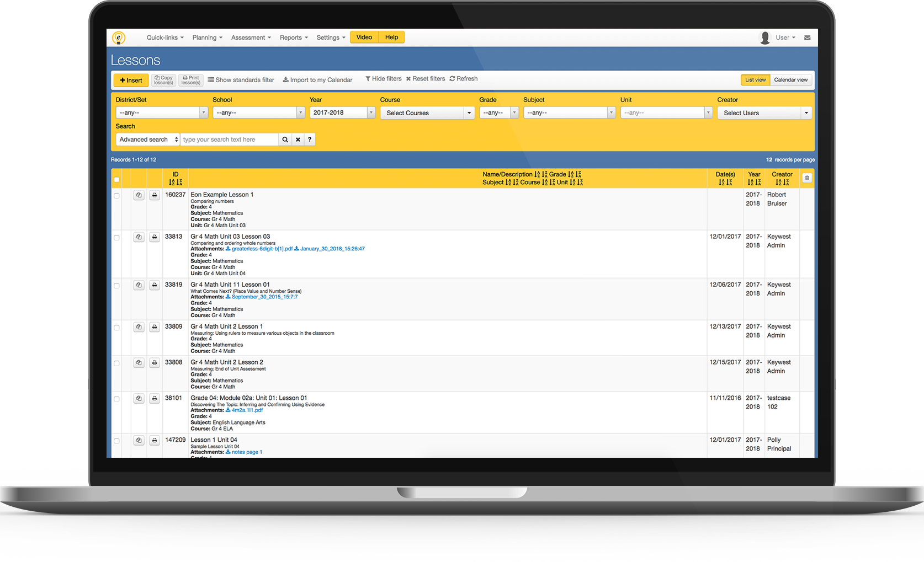Click the mail envelope icon

click(807, 38)
